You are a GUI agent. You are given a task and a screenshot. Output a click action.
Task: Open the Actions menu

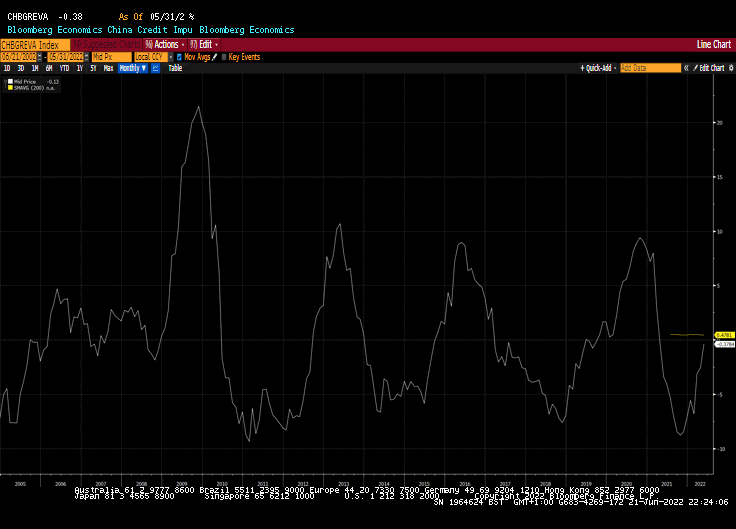[165, 45]
